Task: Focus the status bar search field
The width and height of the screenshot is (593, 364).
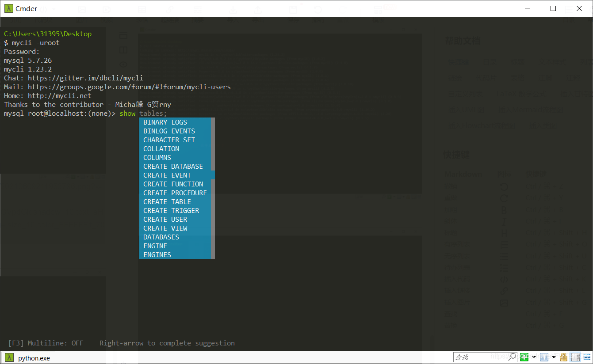Action: 485,357
